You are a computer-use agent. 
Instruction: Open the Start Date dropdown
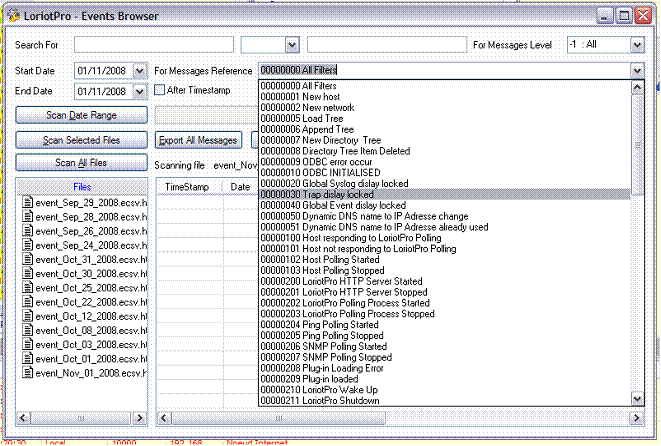coord(140,71)
